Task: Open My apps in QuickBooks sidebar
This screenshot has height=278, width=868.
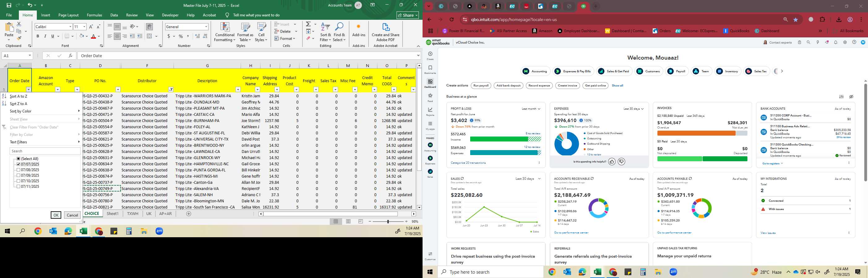Action: point(430,125)
